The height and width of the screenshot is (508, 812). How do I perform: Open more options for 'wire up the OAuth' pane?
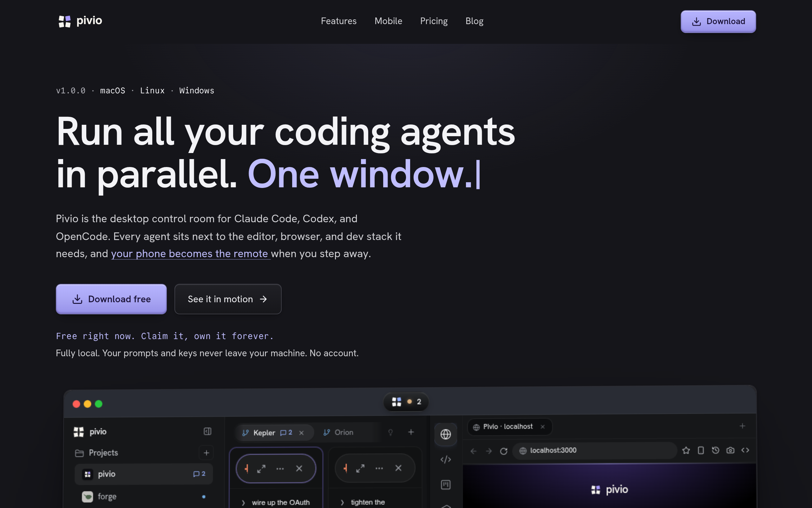[x=280, y=468]
